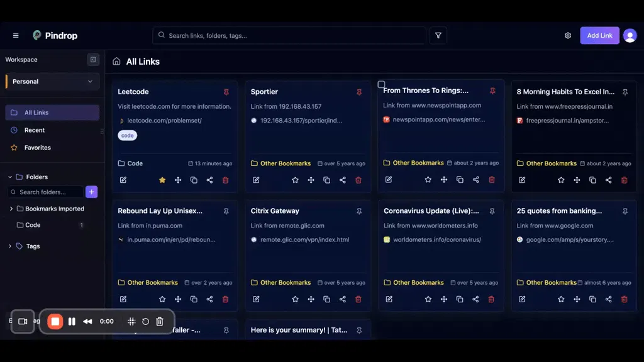Image resolution: width=644 pixels, height=362 pixels.
Task: Copy the Citrix Gateway link
Action: pyautogui.click(x=327, y=299)
